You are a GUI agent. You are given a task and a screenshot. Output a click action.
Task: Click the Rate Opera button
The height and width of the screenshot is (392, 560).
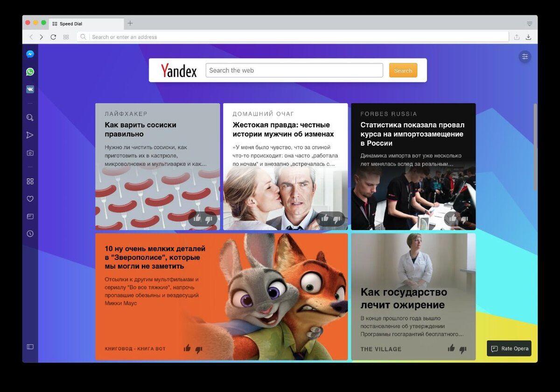pos(509,348)
